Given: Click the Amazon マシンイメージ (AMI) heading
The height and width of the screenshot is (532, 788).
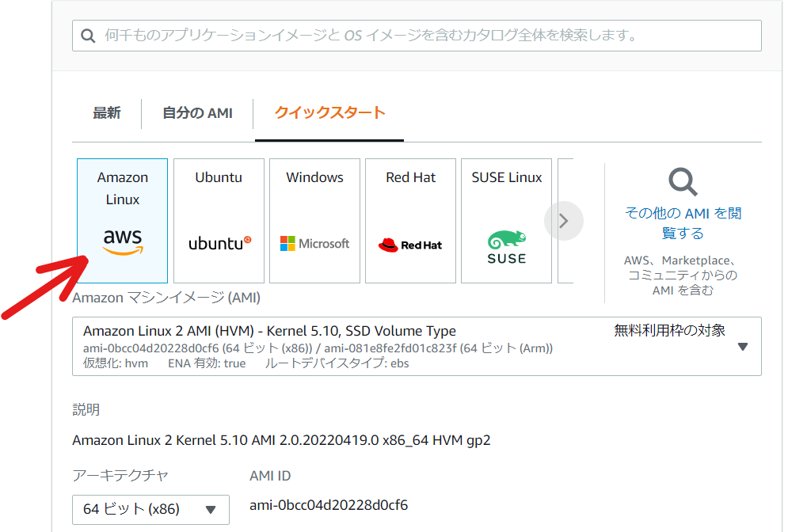Looking at the screenshot, I should coord(166,298).
